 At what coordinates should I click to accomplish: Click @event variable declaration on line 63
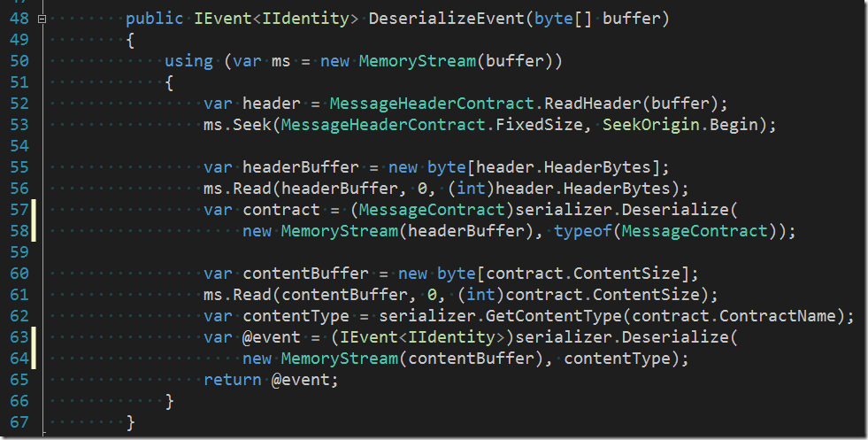click(x=272, y=337)
